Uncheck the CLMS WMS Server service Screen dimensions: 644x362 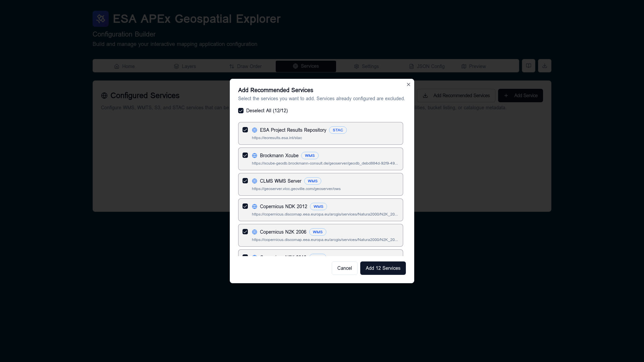click(x=245, y=181)
